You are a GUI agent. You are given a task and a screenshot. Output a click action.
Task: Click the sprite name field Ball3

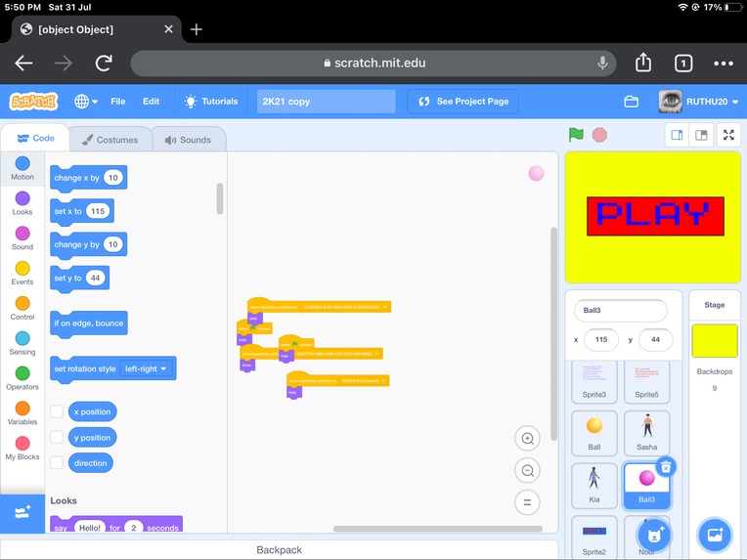pos(621,311)
